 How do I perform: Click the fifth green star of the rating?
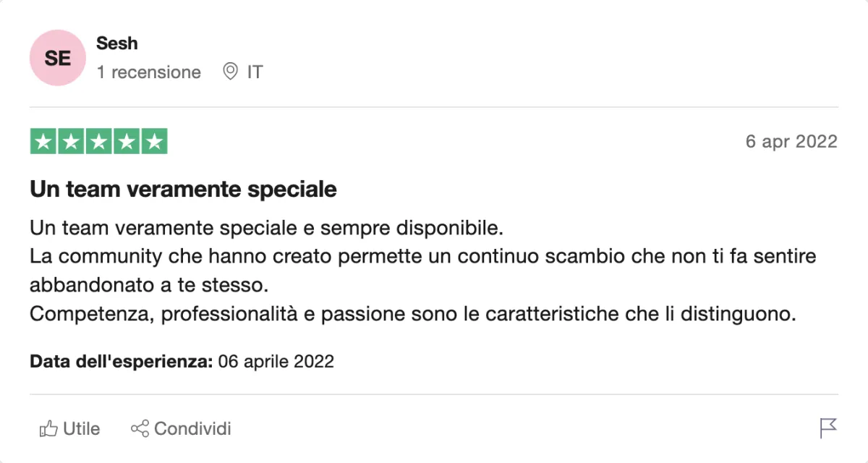[x=154, y=142]
